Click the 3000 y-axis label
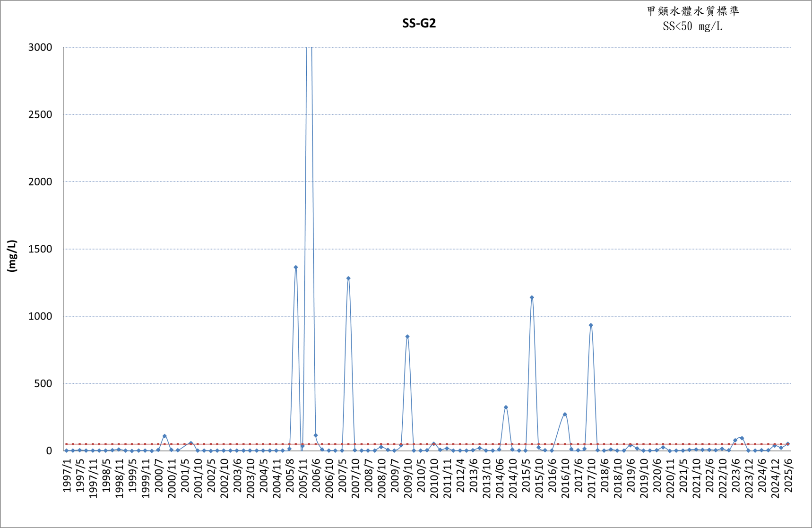This screenshot has width=812, height=528. pos(40,47)
